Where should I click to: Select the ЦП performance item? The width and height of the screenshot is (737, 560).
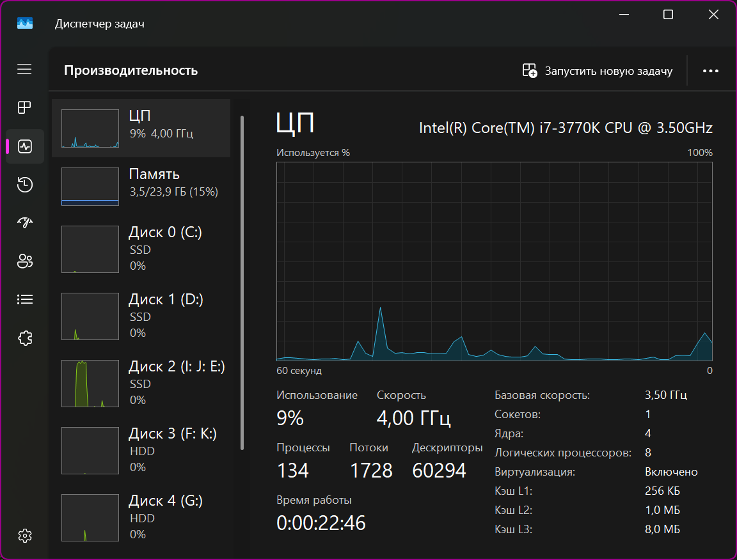pyautogui.click(x=141, y=128)
